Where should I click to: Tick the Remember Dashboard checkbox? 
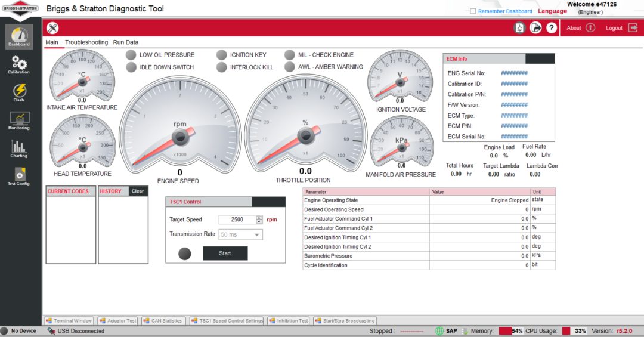click(x=473, y=11)
